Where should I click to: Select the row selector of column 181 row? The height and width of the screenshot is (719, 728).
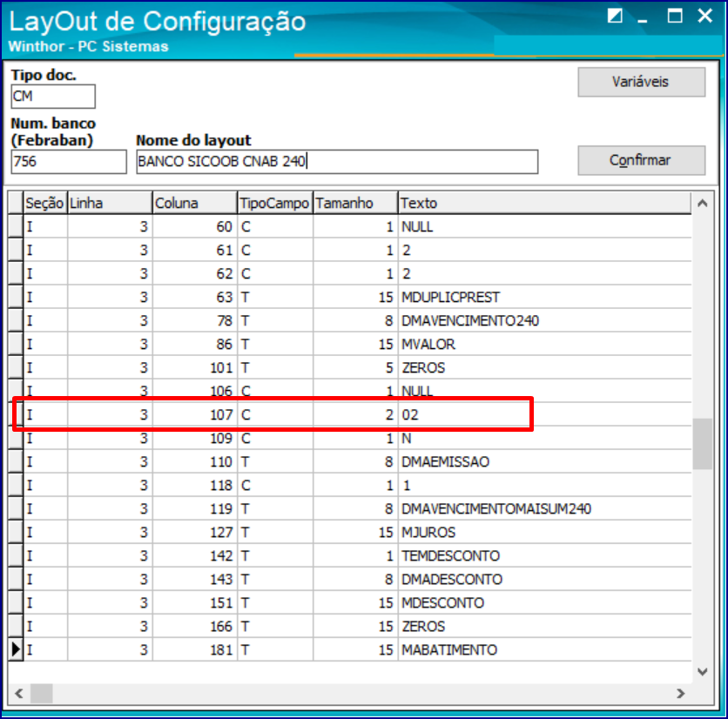pos(16,649)
